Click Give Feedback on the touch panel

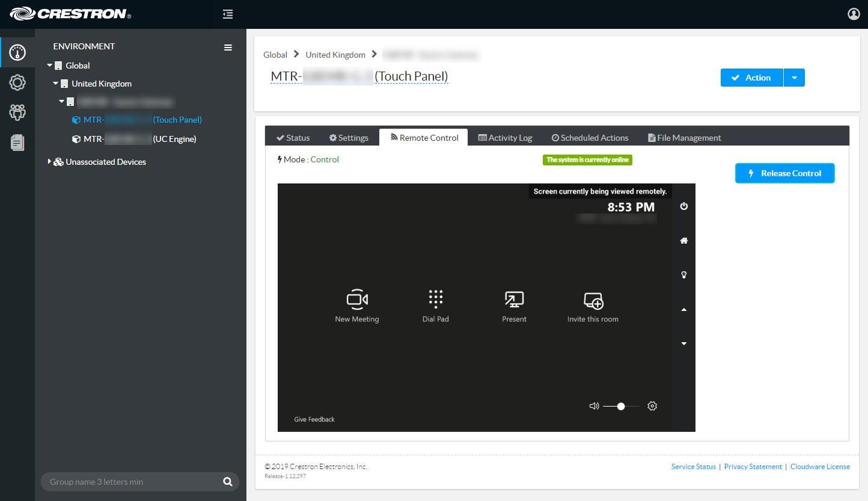coord(314,419)
